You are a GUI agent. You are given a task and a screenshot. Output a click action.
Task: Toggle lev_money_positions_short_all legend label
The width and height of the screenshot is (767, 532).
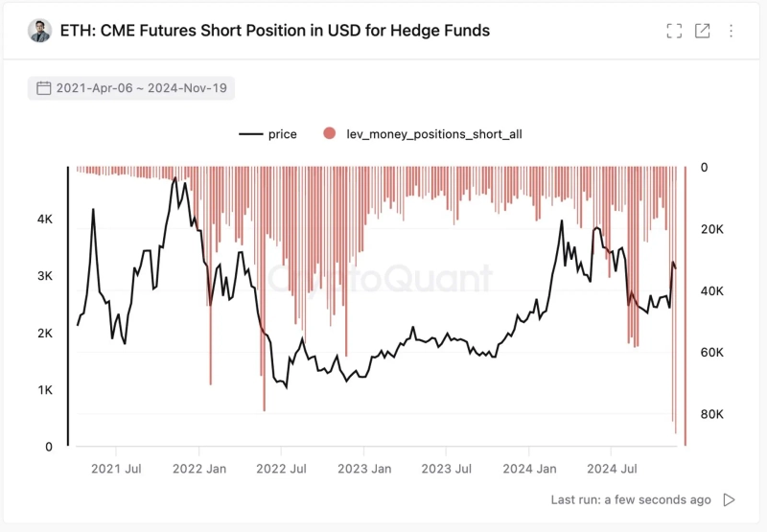[433, 134]
